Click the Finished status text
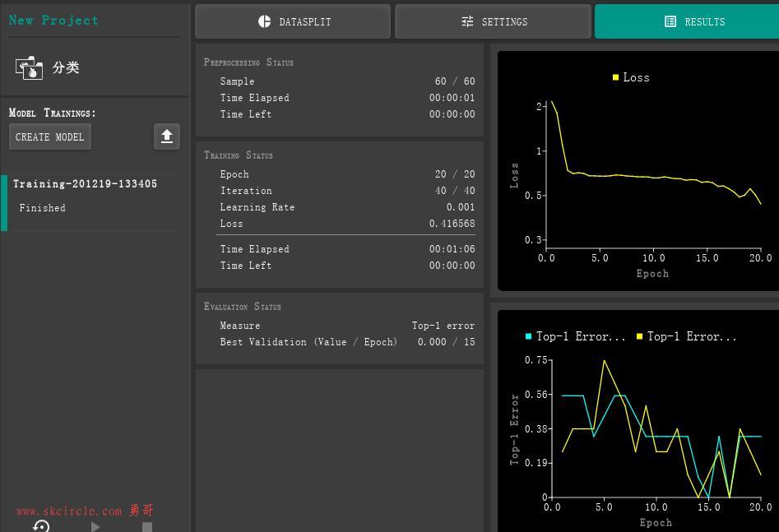This screenshot has width=779, height=532. pos(42,208)
